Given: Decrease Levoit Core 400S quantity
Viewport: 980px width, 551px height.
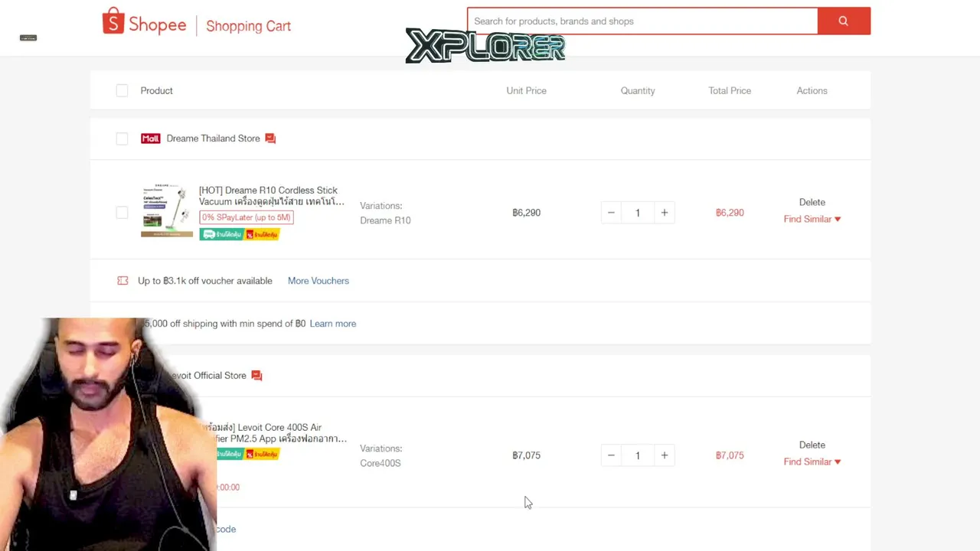Looking at the screenshot, I should click(x=611, y=455).
